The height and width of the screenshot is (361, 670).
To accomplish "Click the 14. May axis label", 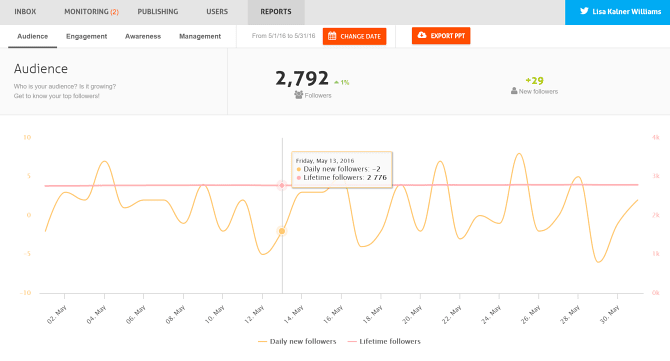I will pyautogui.click(x=294, y=314).
